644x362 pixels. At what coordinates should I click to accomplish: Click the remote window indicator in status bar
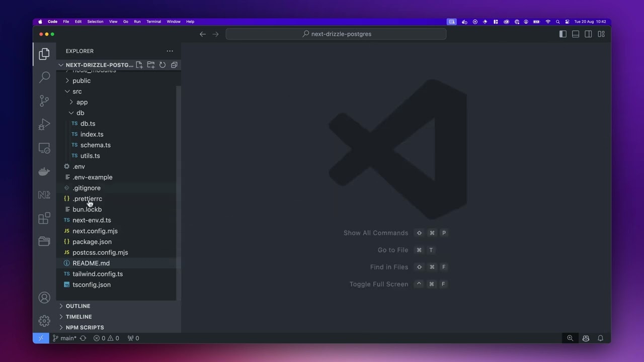pyautogui.click(x=41, y=338)
